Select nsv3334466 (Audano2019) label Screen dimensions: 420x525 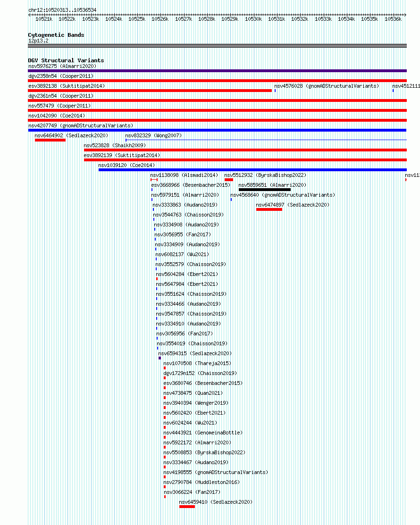189,304
